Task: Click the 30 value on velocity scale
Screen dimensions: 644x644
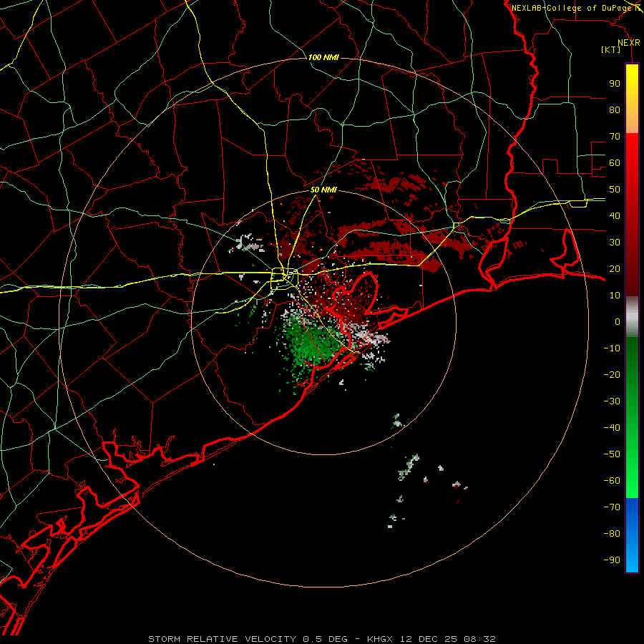Action: pyautogui.click(x=615, y=243)
